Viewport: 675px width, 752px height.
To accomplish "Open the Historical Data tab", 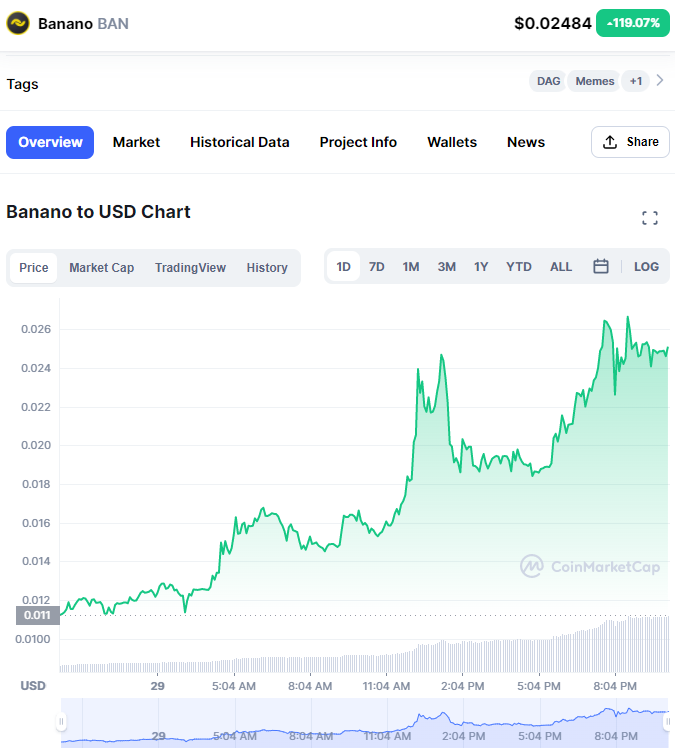I will click(239, 142).
